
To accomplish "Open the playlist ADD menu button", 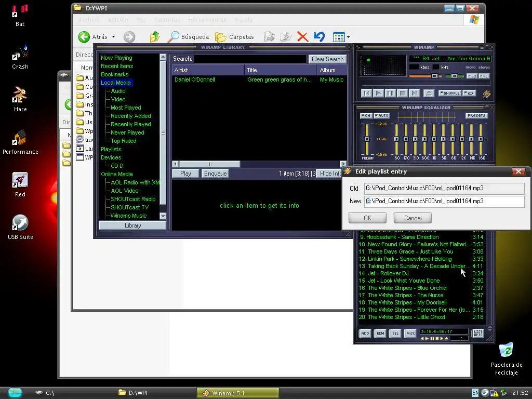I will [365, 333].
